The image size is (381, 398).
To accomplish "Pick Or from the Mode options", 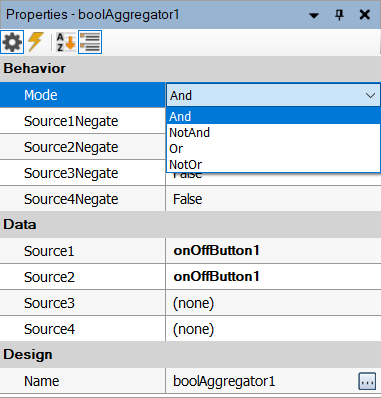I will click(273, 148).
